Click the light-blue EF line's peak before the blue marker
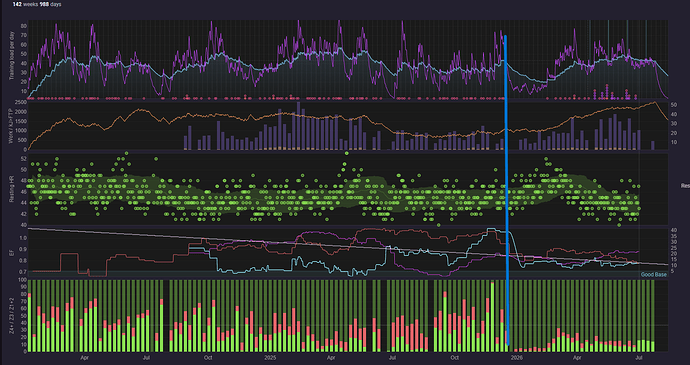 coord(492,229)
